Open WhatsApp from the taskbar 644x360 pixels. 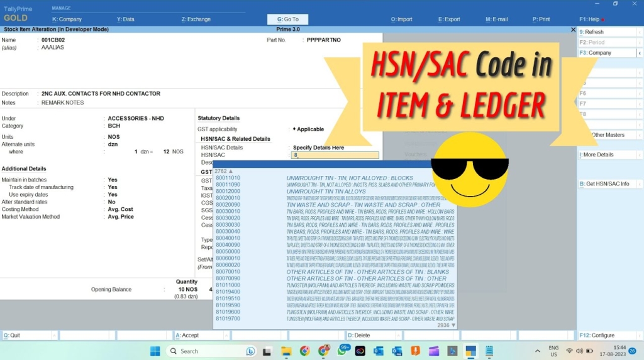point(342,351)
